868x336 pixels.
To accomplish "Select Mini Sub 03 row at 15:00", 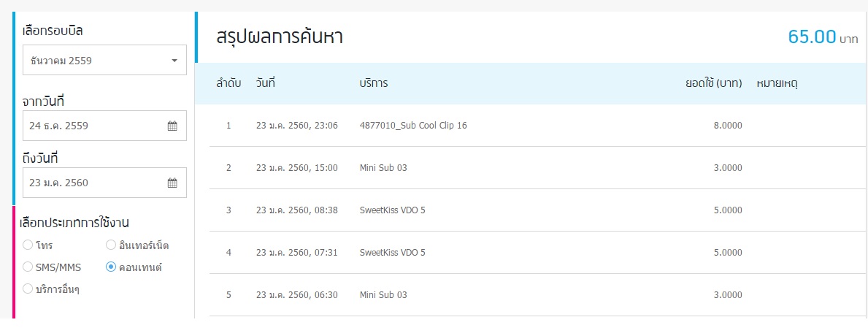I will click(535, 168).
